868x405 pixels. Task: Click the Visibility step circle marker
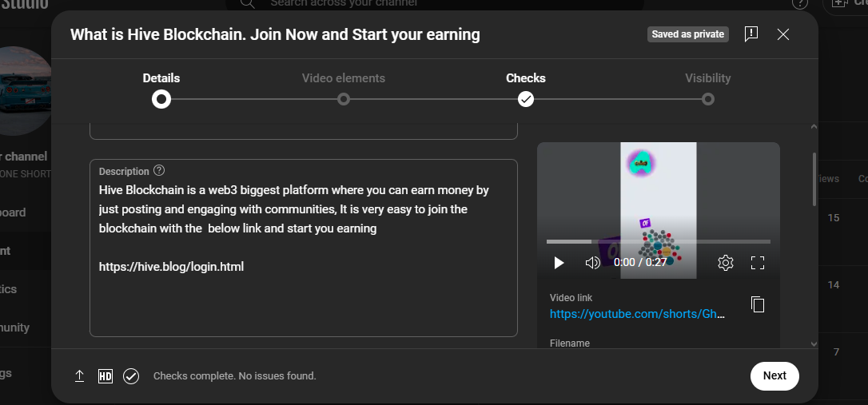707,100
